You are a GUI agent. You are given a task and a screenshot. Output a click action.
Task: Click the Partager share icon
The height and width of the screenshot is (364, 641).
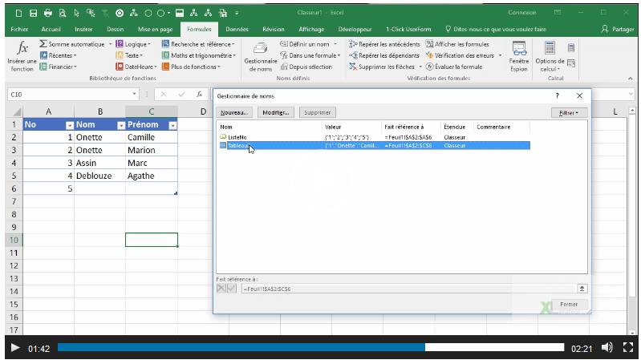pos(605,29)
